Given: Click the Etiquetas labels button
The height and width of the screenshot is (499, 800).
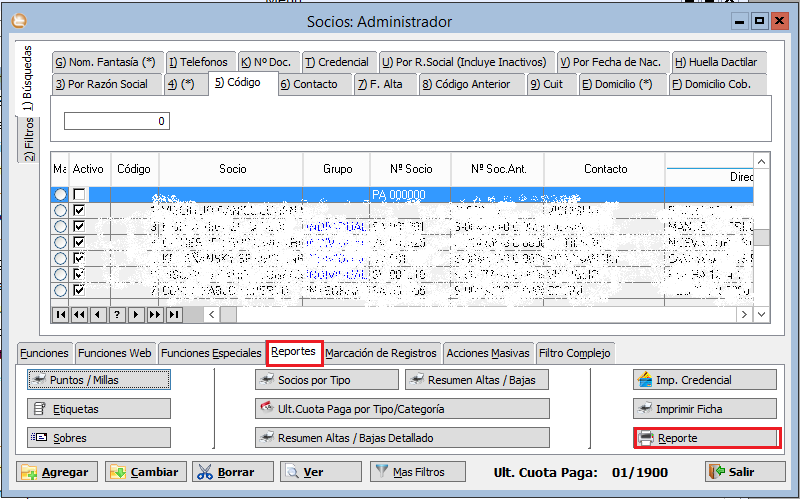Looking at the screenshot, I should (x=99, y=409).
